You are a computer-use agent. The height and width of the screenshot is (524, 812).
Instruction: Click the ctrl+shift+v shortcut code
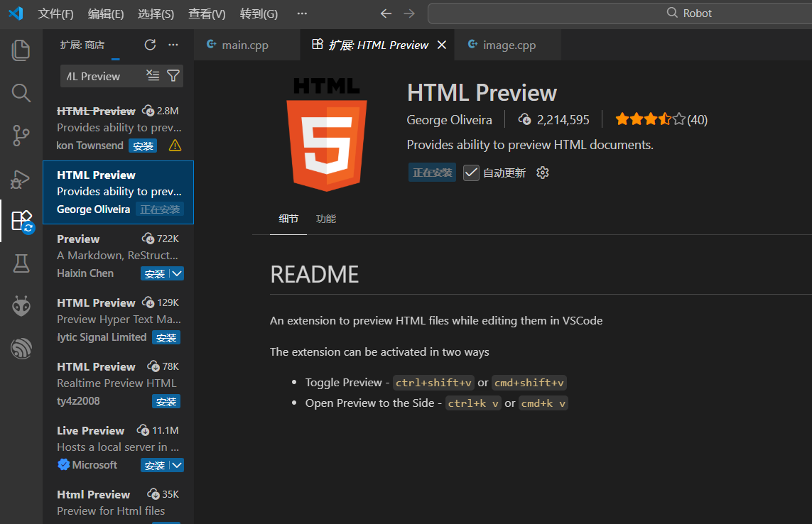433,383
